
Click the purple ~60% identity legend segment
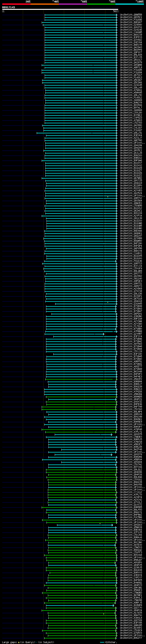[73, 4]
